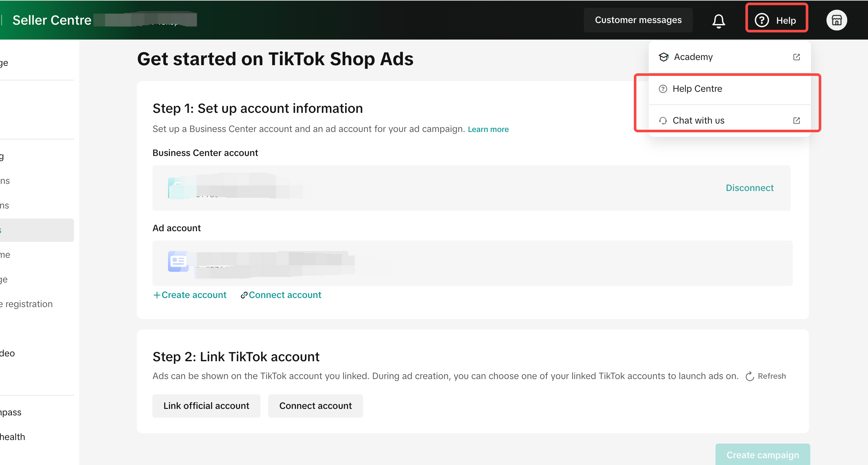868x465 pixels.
Task: Click Learn more link
Action: point(488,129)
